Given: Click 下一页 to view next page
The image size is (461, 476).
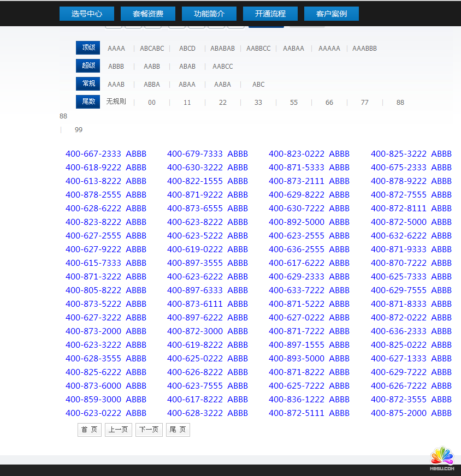Looking at the screenshot, I should tap(149, 430).
